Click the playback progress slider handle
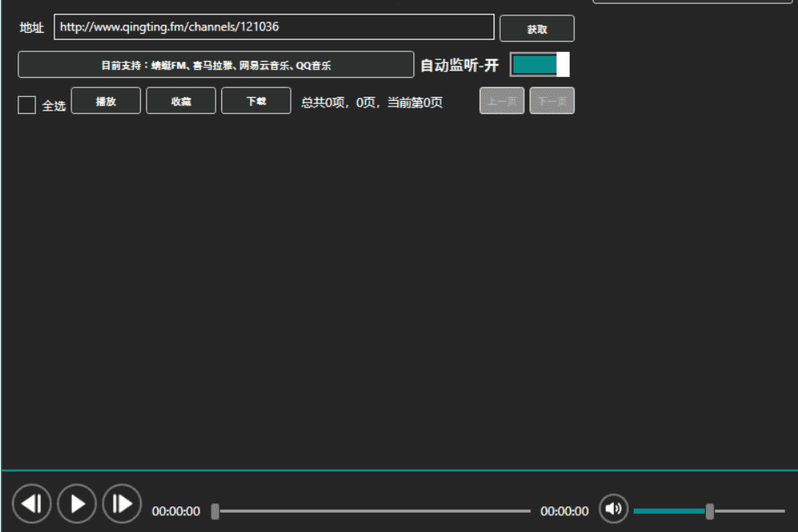The image size is (798, 532). click(216, 511)
